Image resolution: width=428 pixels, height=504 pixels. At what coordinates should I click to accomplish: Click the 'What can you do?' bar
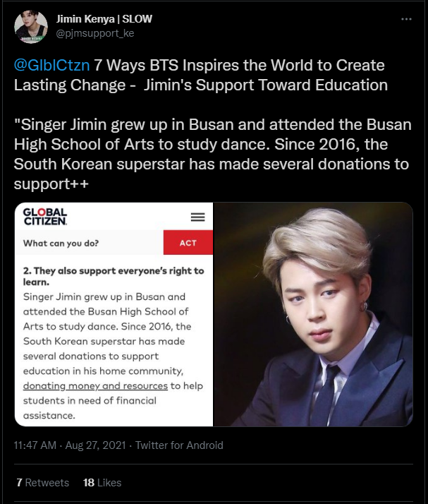[x=90, y=243]
